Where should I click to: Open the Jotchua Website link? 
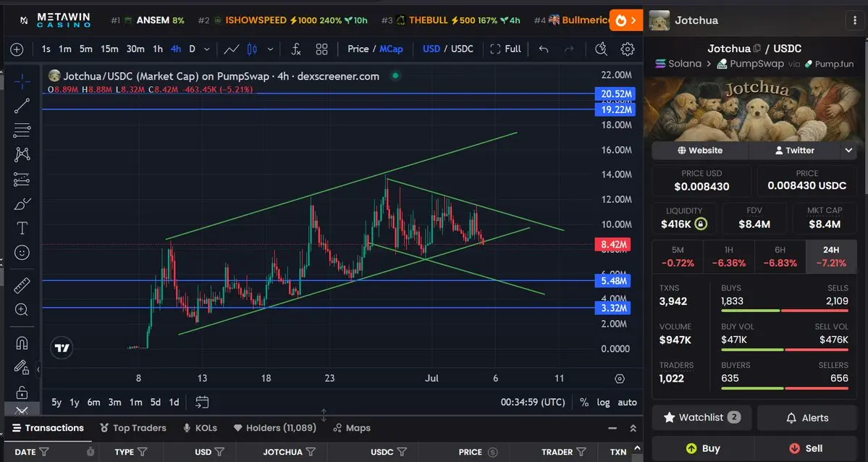pos(700,150)
